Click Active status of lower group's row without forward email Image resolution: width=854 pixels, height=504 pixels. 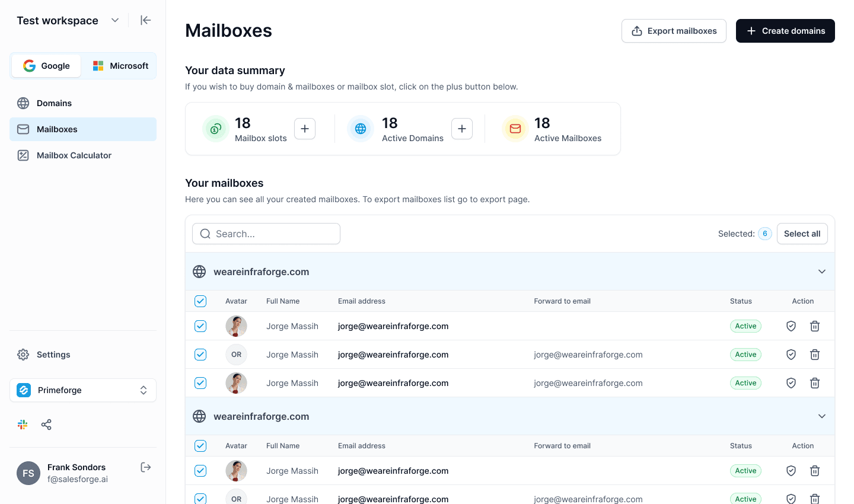click(x=745, y=471)
